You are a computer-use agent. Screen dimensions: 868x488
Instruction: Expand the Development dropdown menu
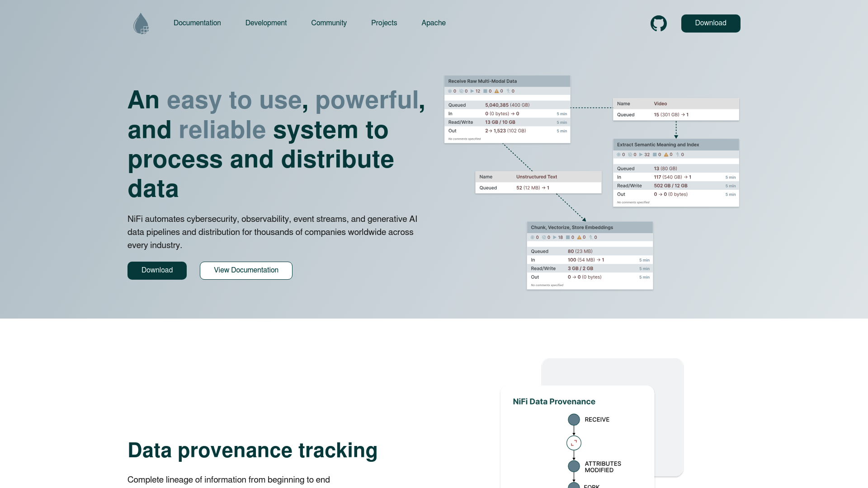click(266, 23)
